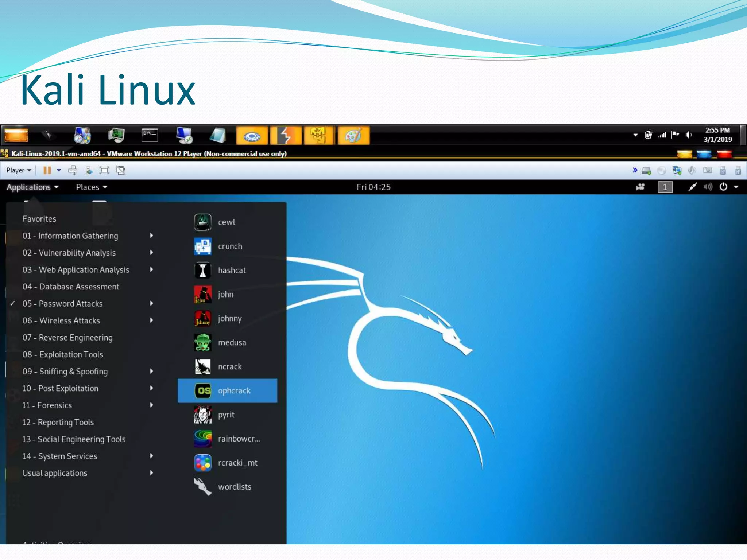The width and height of the screenshot is (747, 560).
Task: Launch johnny from the password tools
Action: (x=203, y=318)
